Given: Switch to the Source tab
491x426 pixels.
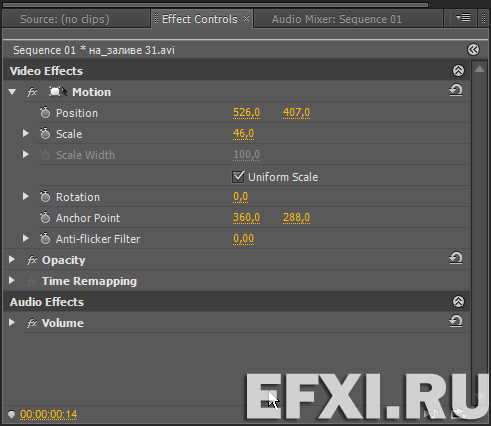Looking at the screenshot, I should click(65, 19).
